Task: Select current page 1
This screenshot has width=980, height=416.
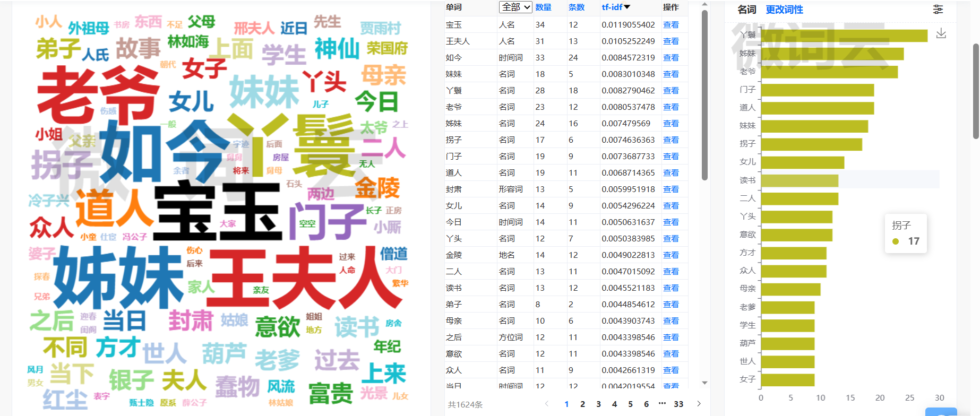Action: click(566, 404)
